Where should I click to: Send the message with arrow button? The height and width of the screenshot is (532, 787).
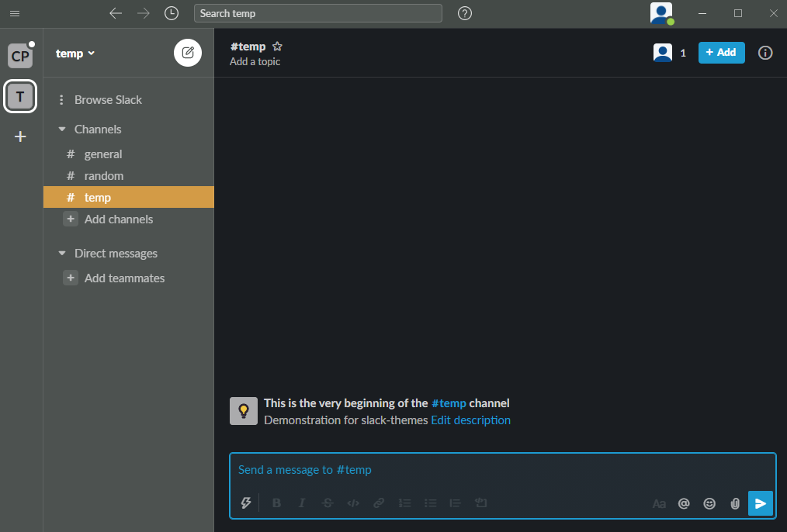click(761, 503)
